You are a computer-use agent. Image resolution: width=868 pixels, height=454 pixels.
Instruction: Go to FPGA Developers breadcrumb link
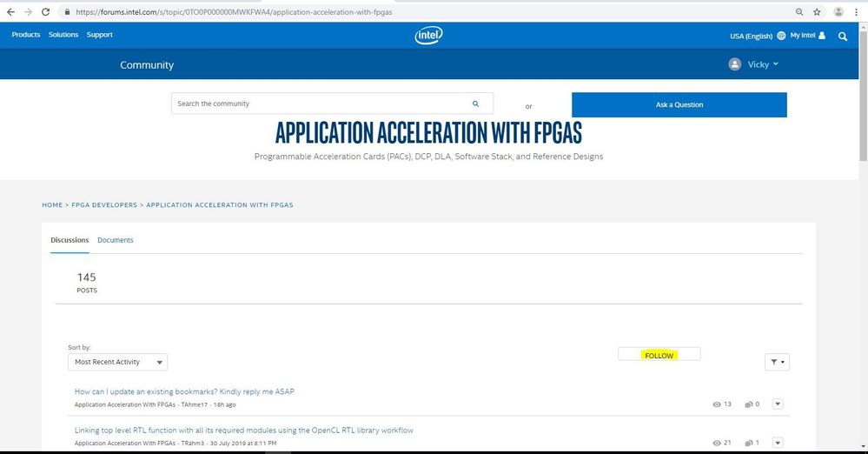(104, 205)
